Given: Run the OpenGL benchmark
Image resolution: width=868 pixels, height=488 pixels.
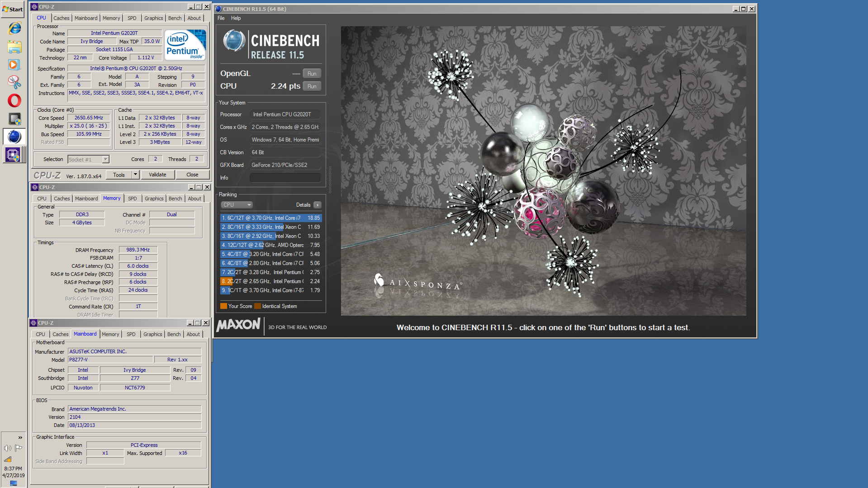Looking at the screenshot, I should [x=312, y=73].
